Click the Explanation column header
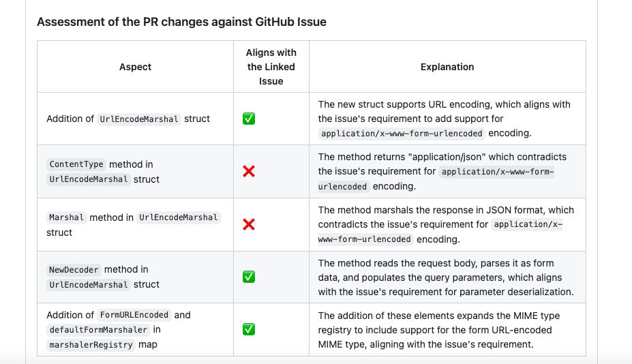Image resolution: width=632 pixels, height=364 pixels. pyautogui.click(x=447, y=67)
